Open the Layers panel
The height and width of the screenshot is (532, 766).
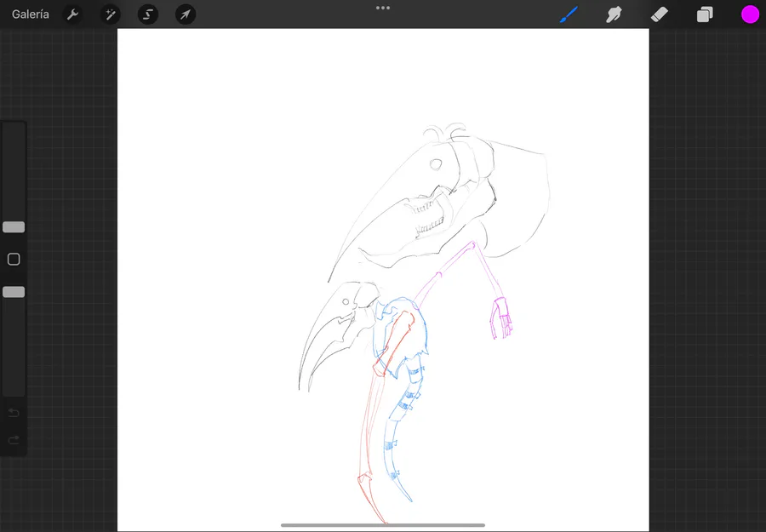point(705,14)
